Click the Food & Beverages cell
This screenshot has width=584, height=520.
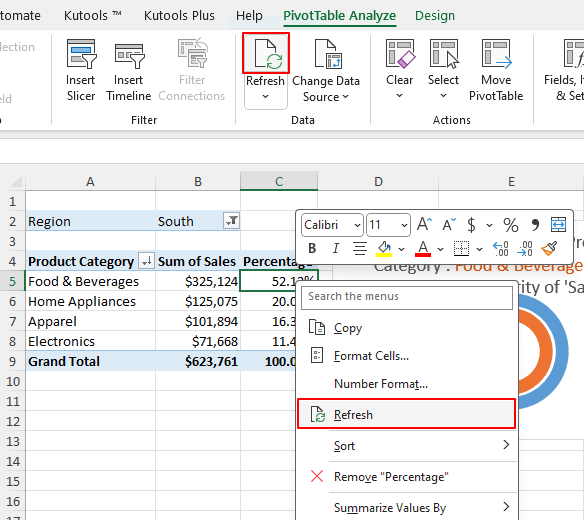click(91, 282)
